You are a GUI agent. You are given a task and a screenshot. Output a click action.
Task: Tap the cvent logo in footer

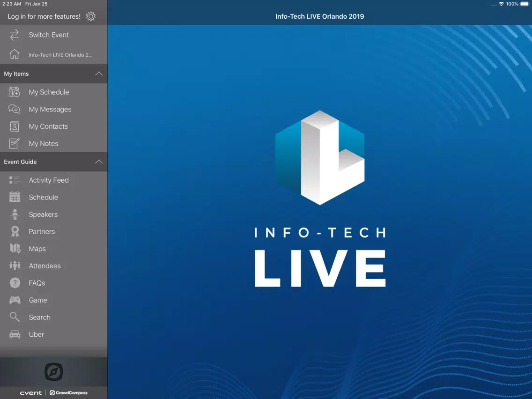31,393
